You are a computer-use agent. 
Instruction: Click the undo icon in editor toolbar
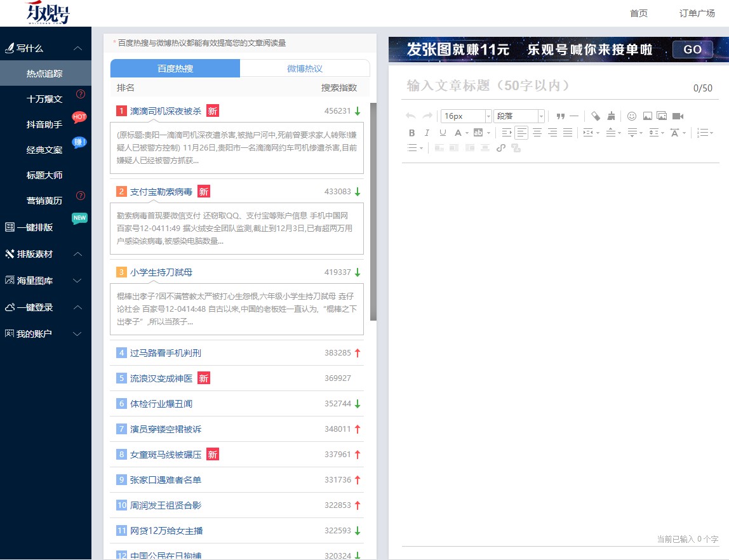tap(410, 116)
